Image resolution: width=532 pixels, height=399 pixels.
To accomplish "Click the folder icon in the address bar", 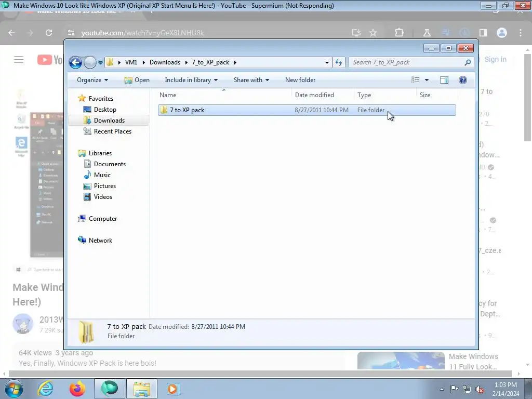I will pos(110,62).
